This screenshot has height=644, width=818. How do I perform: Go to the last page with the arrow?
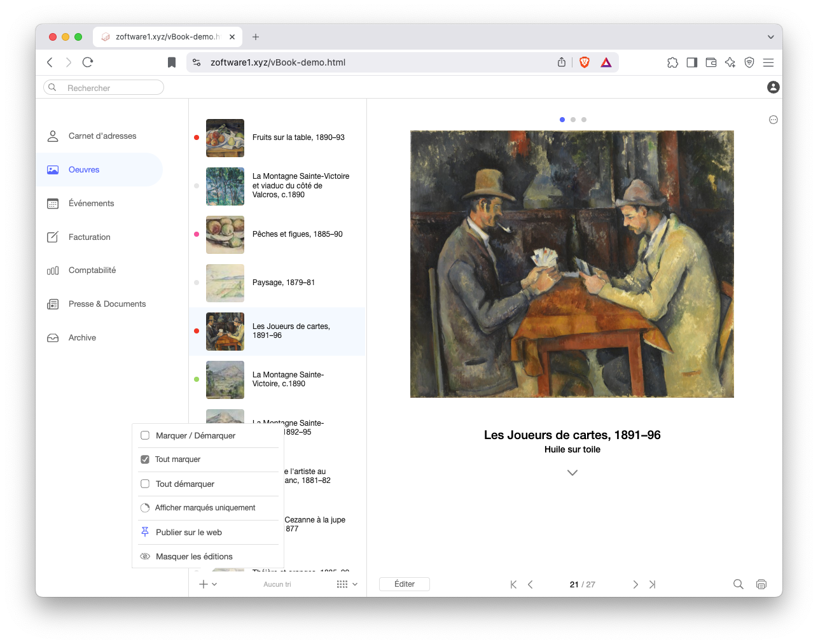click(x=653, y=584)
